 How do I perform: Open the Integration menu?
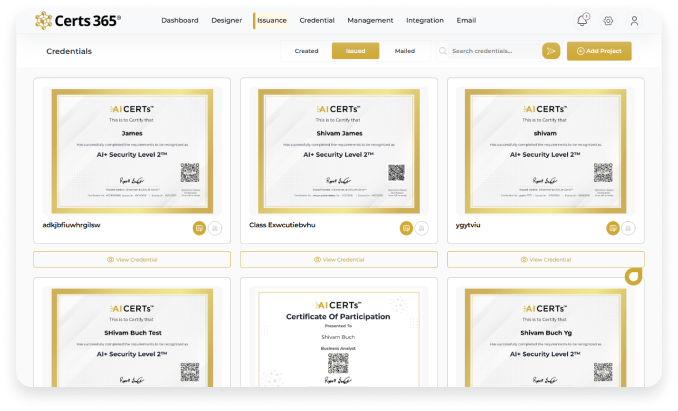(424, 20)
